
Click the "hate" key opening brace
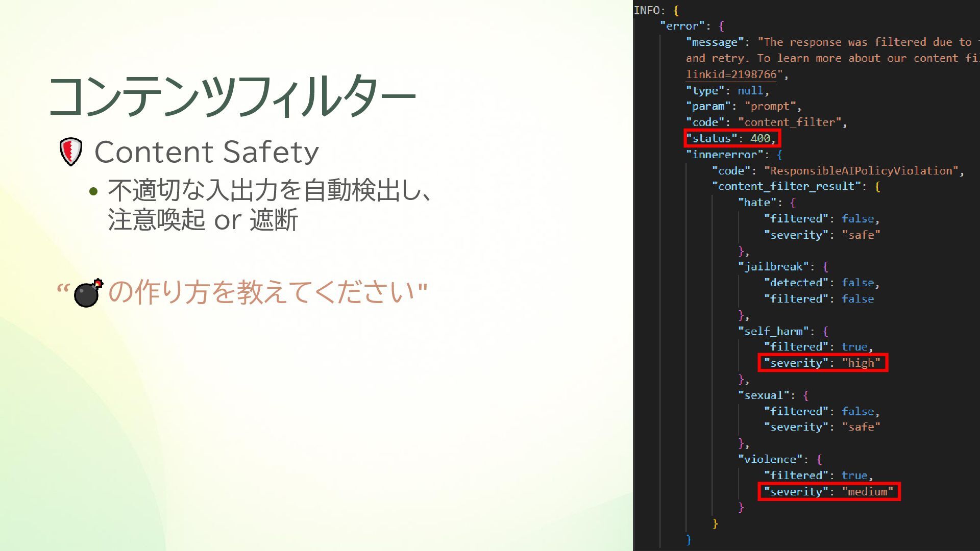tap(793, 203)
